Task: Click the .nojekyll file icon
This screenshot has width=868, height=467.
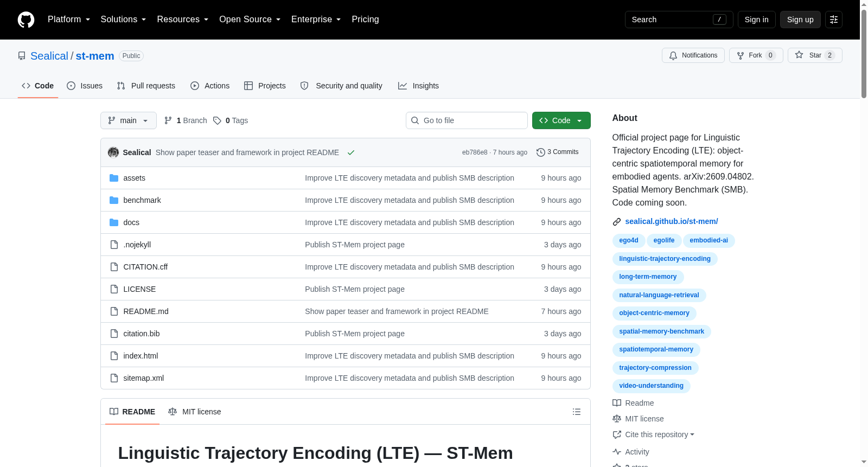Action: 114,245
